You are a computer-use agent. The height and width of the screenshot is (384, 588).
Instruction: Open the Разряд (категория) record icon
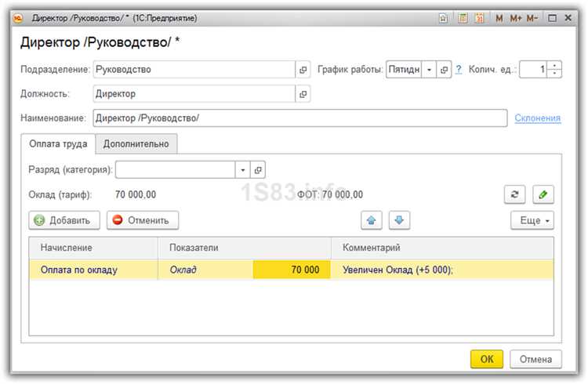click(x=258, y=170)
